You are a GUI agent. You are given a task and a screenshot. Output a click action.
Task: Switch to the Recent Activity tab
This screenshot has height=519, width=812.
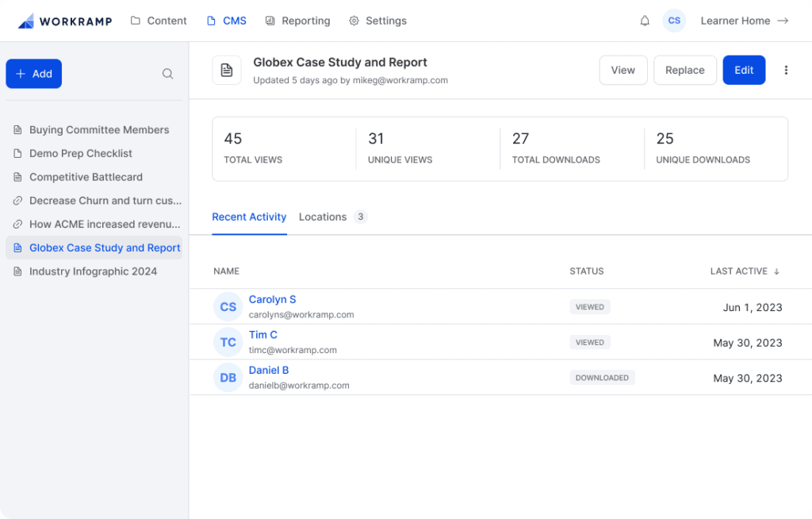(x=249, y=217)
